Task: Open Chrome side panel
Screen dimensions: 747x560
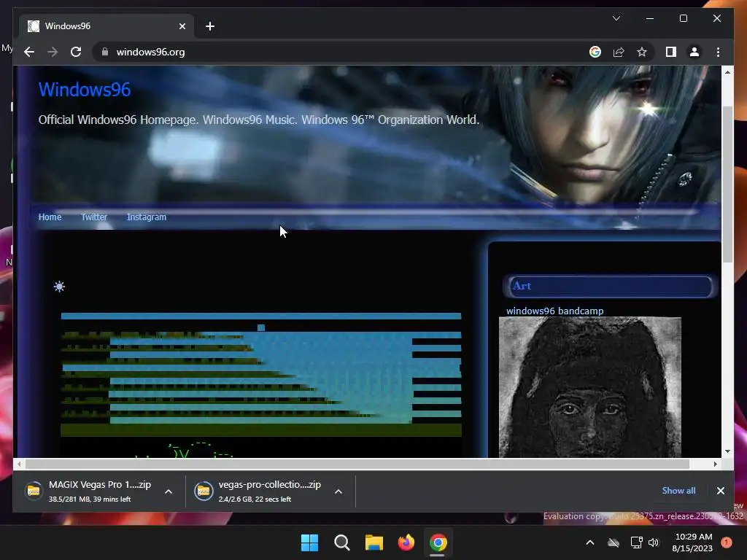Action: 671,52
